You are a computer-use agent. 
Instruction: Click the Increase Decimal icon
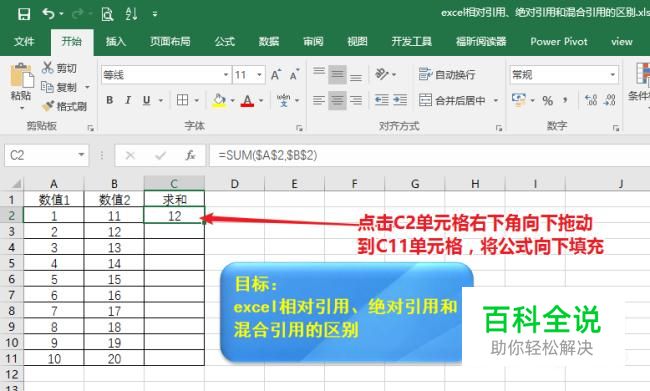coord(591,100)
